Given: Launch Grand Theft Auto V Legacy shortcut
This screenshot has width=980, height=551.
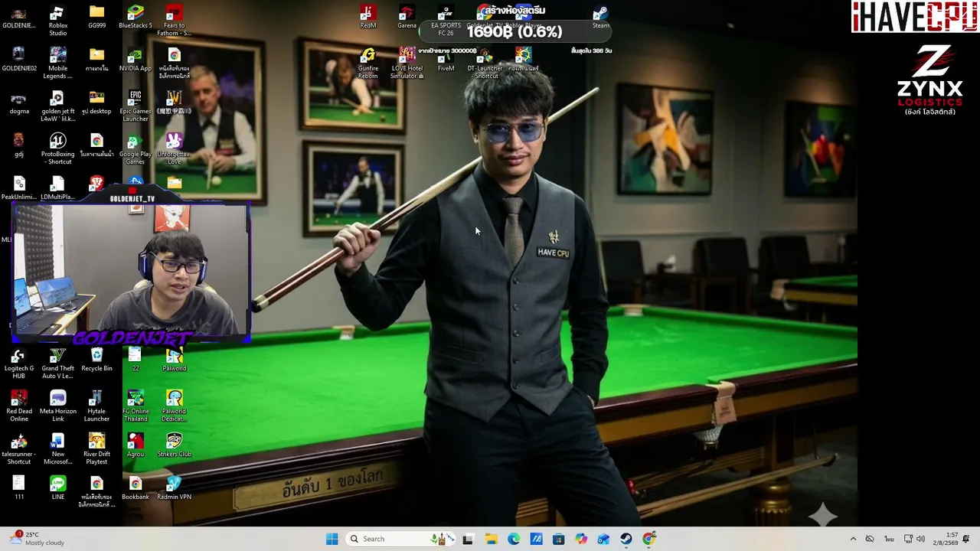Looking at the screenshot, I should click(57, 364).
